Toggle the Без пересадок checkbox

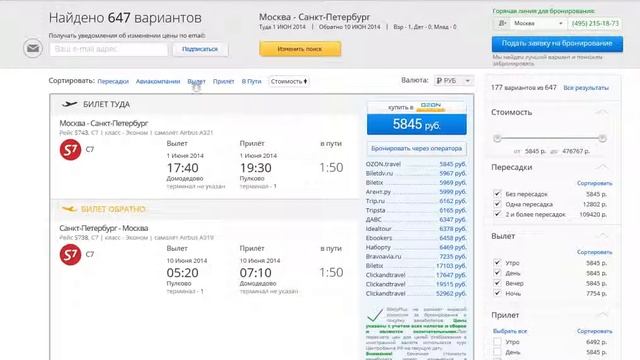(x=497, y=194)
